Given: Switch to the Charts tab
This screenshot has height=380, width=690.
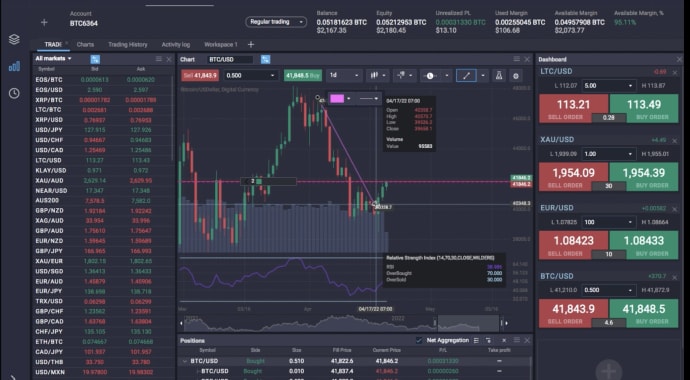Looking at the screenshot, I should coord(85,44).
